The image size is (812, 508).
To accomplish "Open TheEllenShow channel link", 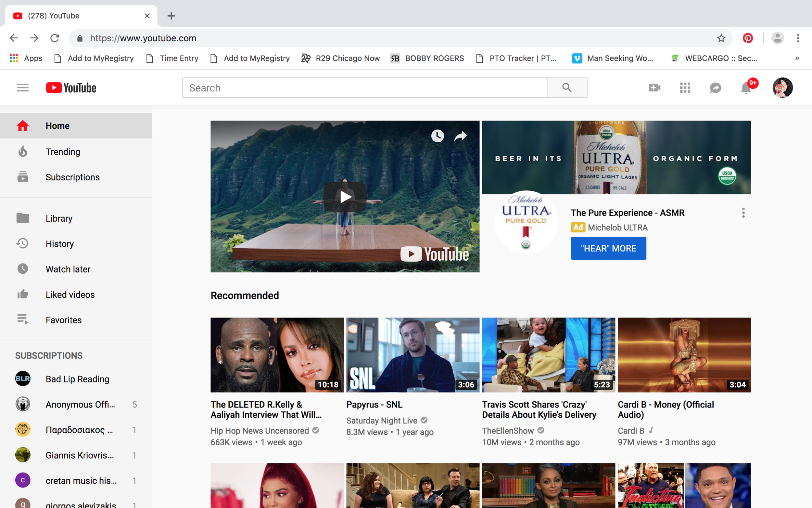I will tap(508, 430).
